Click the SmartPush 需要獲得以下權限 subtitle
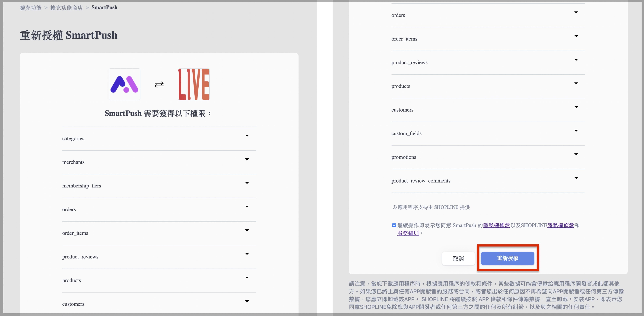Screen dimensions: 644x316 pos(158,113)
